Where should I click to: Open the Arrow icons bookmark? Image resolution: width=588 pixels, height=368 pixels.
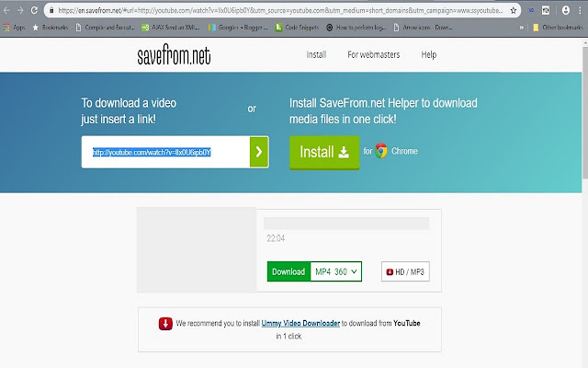pos(423,28)
